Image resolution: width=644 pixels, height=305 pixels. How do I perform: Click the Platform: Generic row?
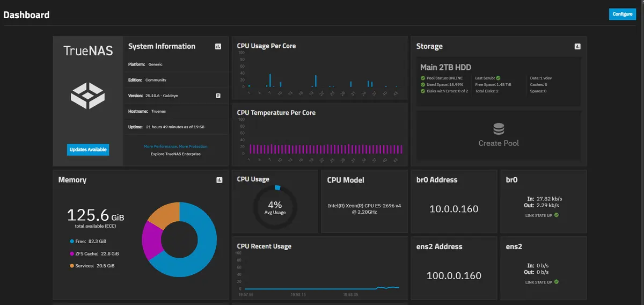[175, 64]
